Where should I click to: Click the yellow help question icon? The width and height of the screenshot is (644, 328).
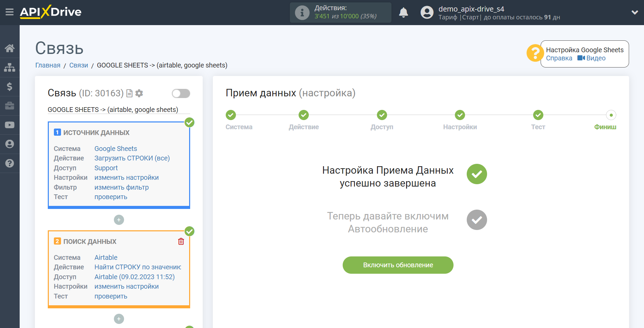535,53
